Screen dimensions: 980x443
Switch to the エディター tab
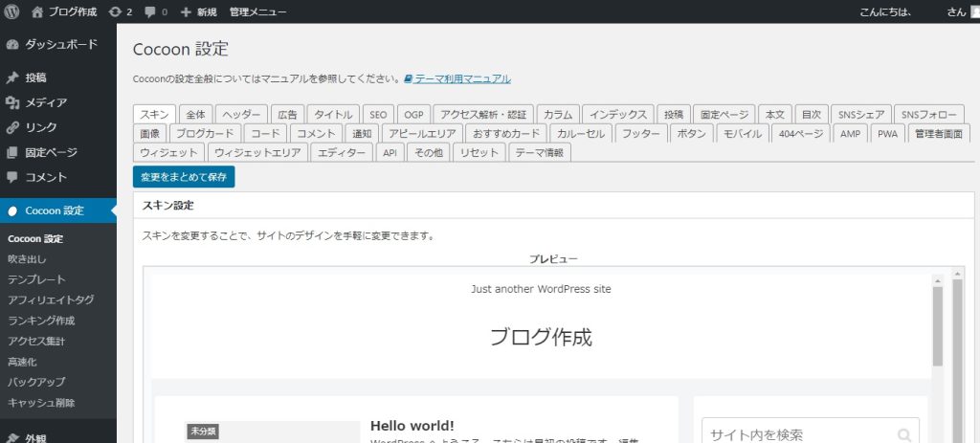342,152
